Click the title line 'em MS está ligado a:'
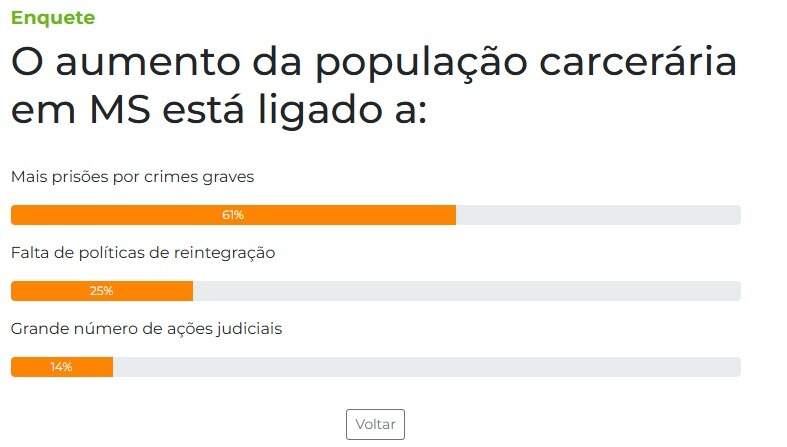787x447 pixels. [219, 110]
